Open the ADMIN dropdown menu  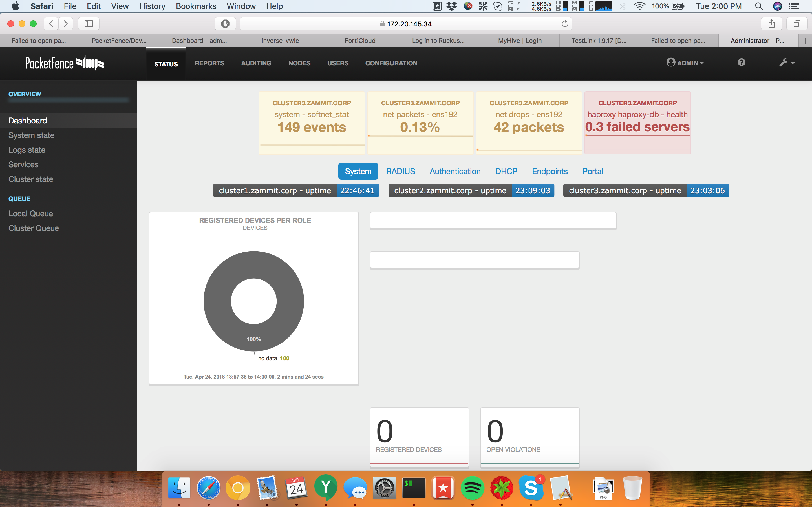[685, 63]
